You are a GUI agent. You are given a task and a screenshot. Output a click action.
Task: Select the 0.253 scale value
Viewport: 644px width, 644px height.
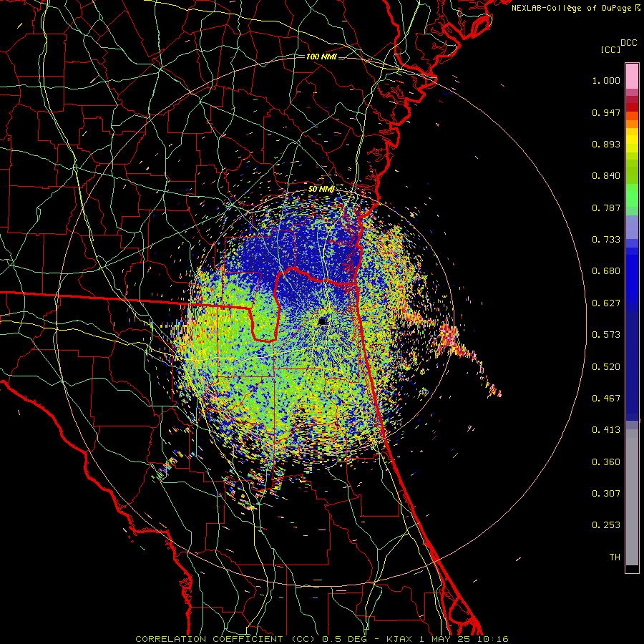point(606,525)
